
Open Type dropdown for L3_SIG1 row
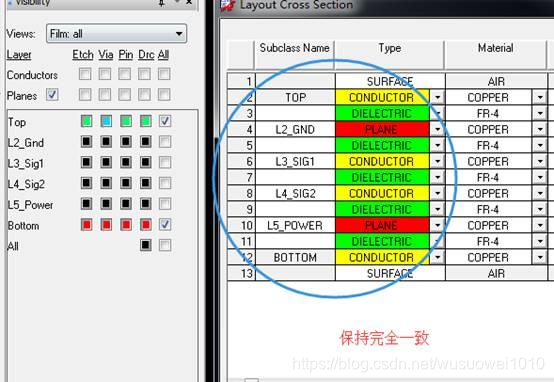(437, 161)
